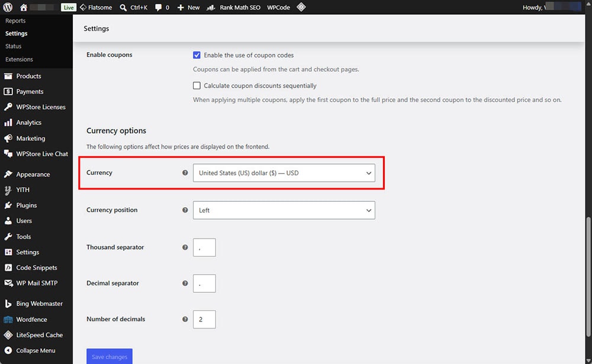Click the Live status badge
592x364 pixels.
68,7
